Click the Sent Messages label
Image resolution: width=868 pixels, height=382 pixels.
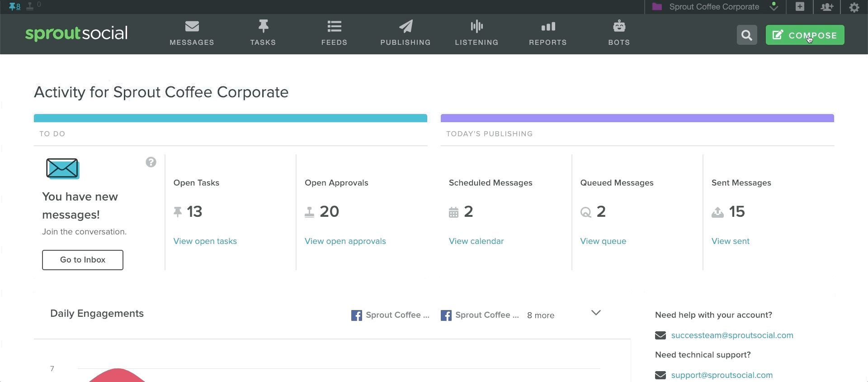click(741, 183)
